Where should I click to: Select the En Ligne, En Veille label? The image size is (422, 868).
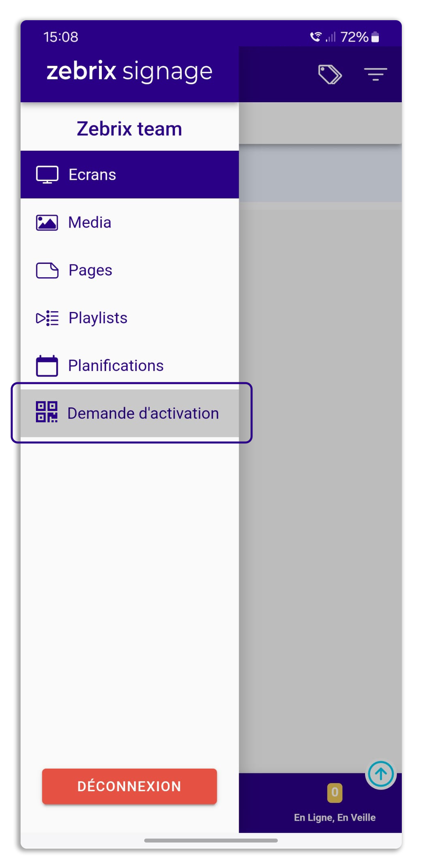click(x=334, y=817)
